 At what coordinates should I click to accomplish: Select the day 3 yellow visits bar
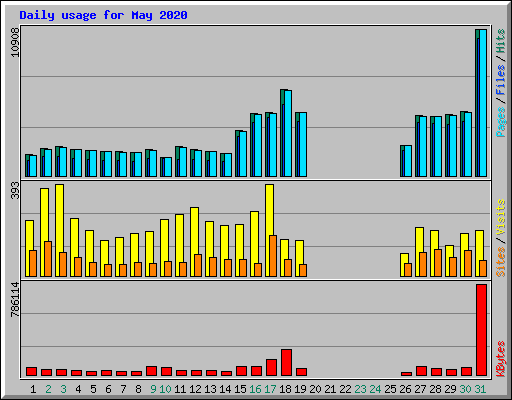pyautogui.click(x=59, y=230)
